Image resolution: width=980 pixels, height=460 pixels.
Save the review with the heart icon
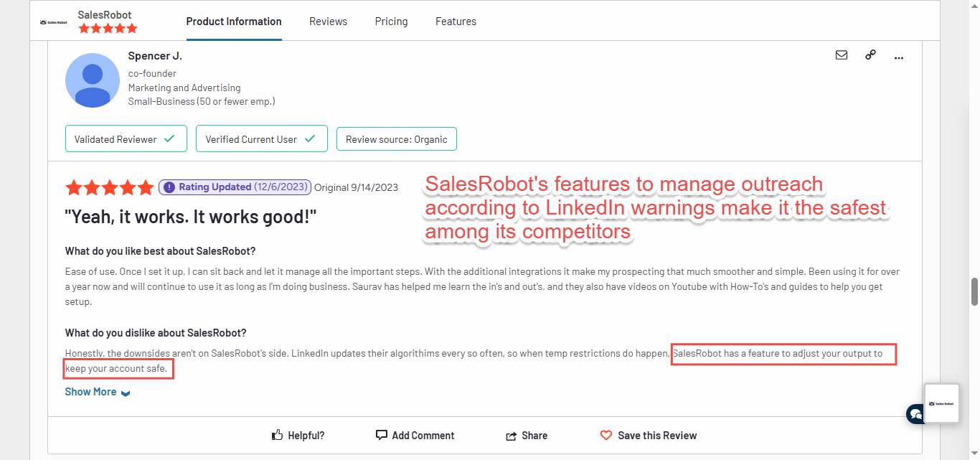606,435
